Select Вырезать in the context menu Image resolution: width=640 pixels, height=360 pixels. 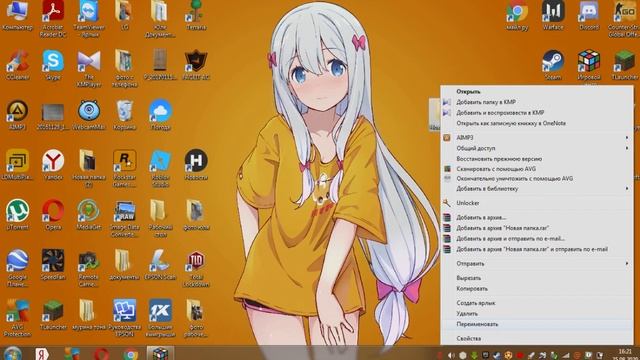coord(537,278)
